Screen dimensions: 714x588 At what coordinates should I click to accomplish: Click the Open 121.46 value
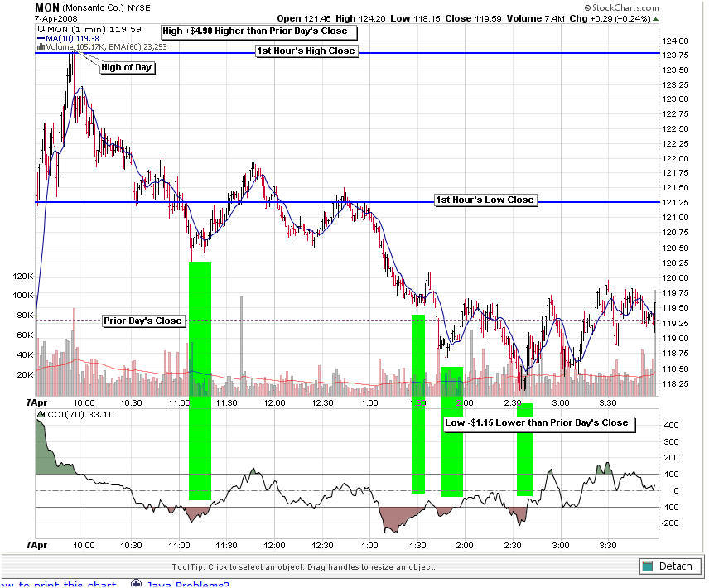click(304, 19)
